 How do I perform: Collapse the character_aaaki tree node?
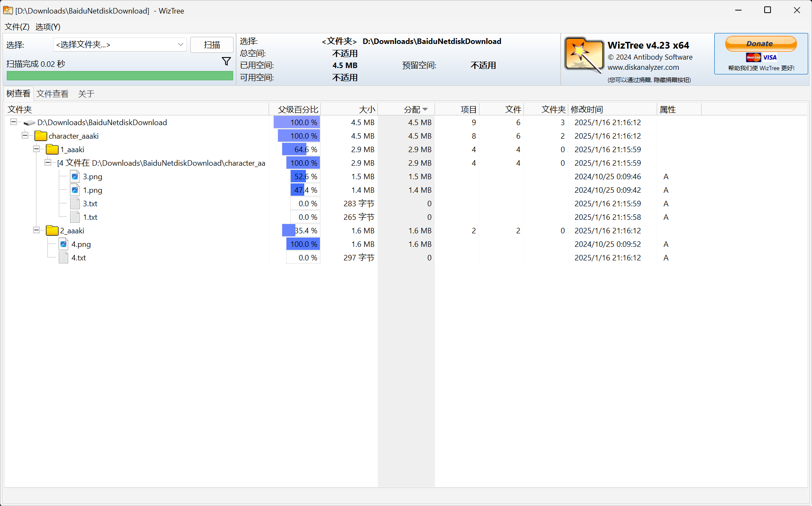click(25, 136)
